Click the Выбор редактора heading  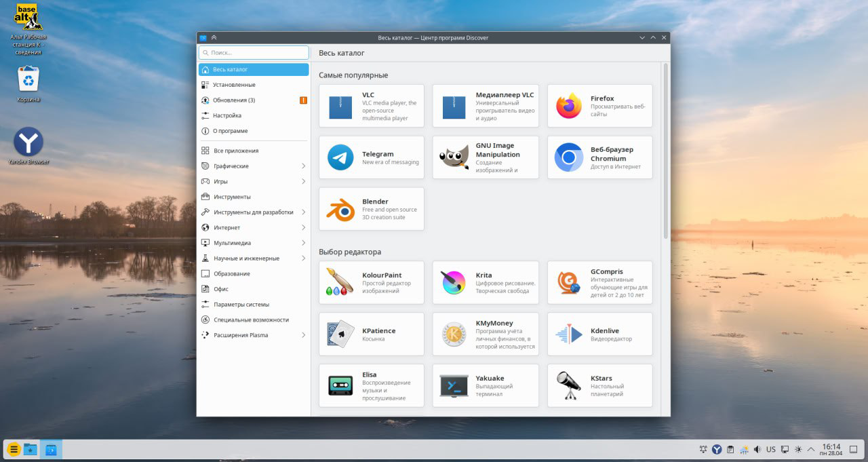[x=350, y=252]
